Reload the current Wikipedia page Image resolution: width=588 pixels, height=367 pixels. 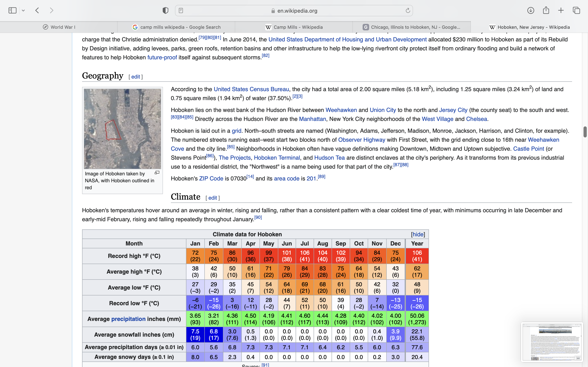pyautogui.click(x=408, y=10)
